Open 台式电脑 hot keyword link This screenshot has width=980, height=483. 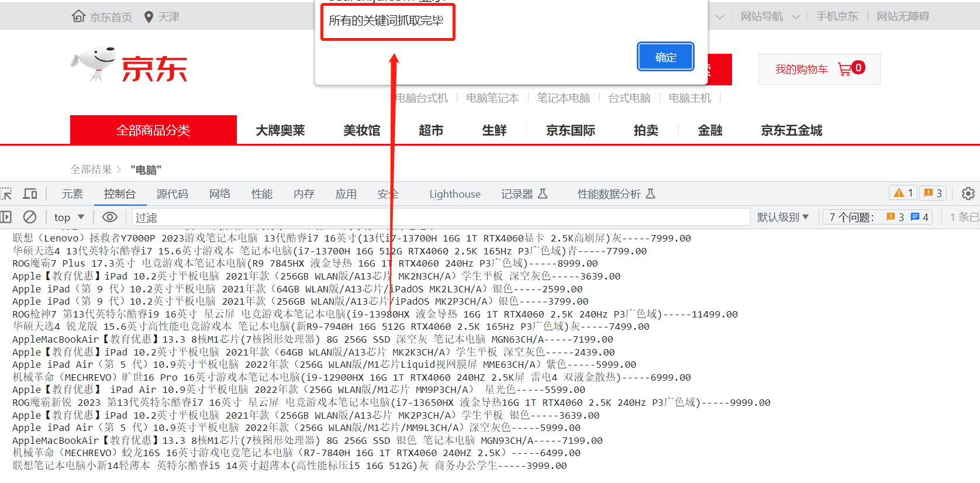tap(629, 98)
